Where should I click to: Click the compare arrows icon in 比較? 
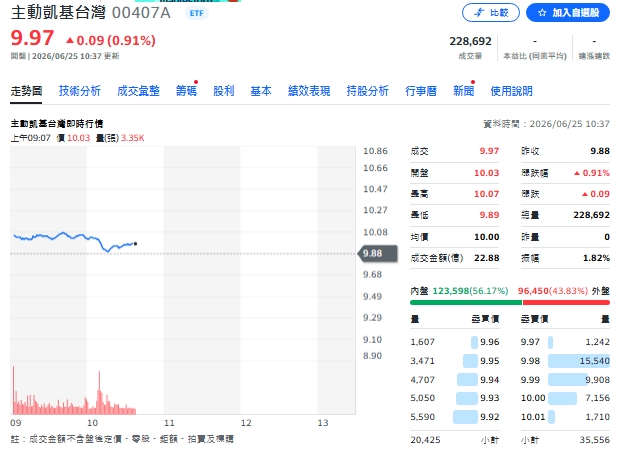[x=479, y=13]
